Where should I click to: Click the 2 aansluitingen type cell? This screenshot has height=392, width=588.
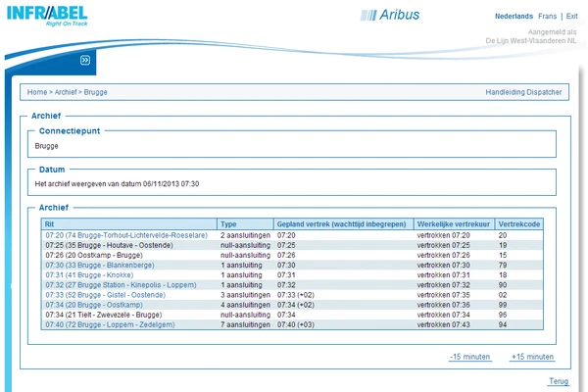point(245,235)
